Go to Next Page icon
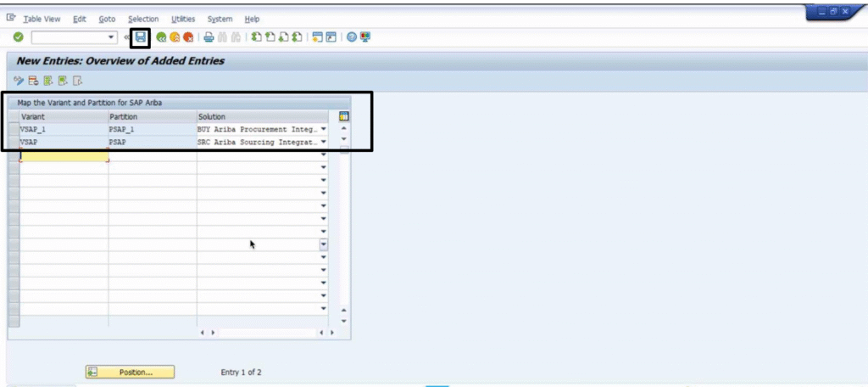 pyautogui.click(x=283, y=37)
